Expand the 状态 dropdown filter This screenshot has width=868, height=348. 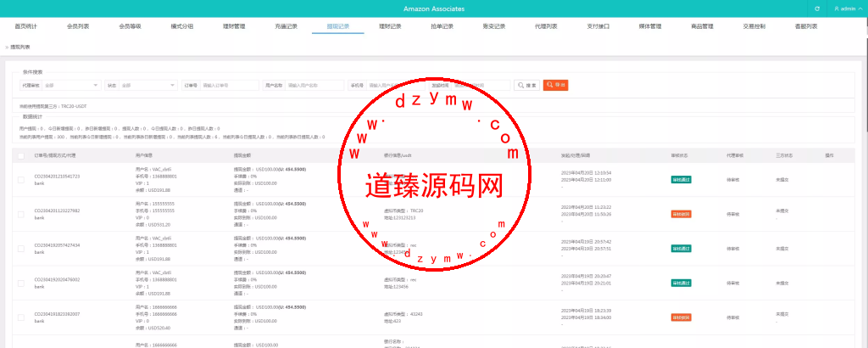(148, 86)
